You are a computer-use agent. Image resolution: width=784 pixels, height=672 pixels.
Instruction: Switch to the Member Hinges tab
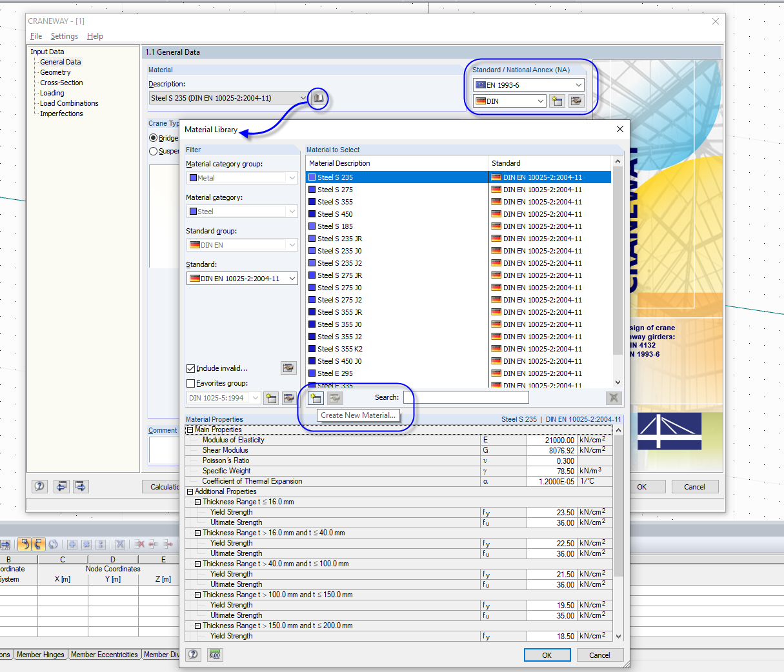click(41, 655)
